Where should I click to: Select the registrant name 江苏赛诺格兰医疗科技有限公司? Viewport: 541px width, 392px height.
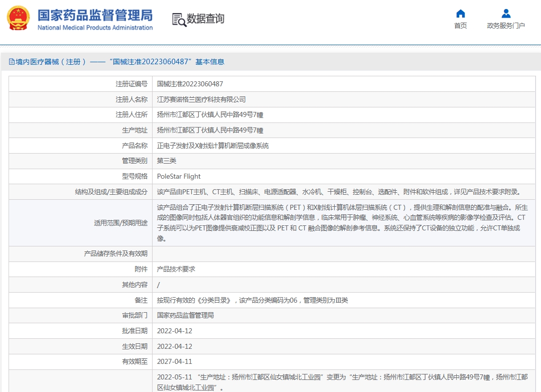pos(202,99)
